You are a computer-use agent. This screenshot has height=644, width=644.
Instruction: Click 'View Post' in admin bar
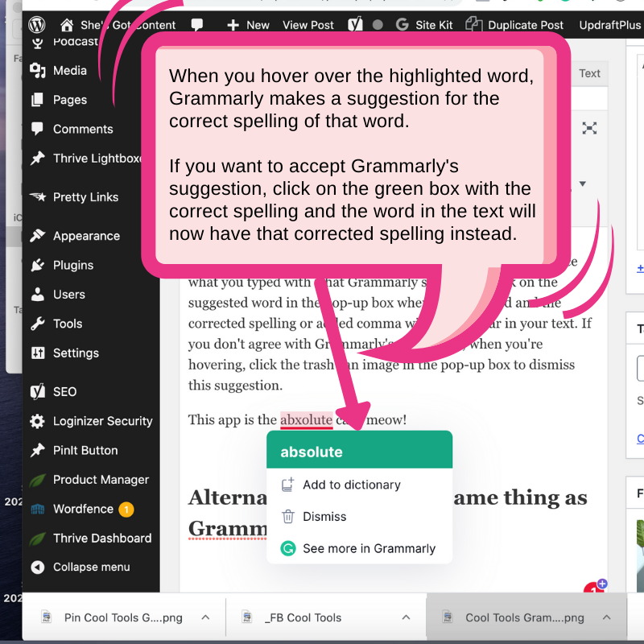pyautogui.click(x=308, y=25)
